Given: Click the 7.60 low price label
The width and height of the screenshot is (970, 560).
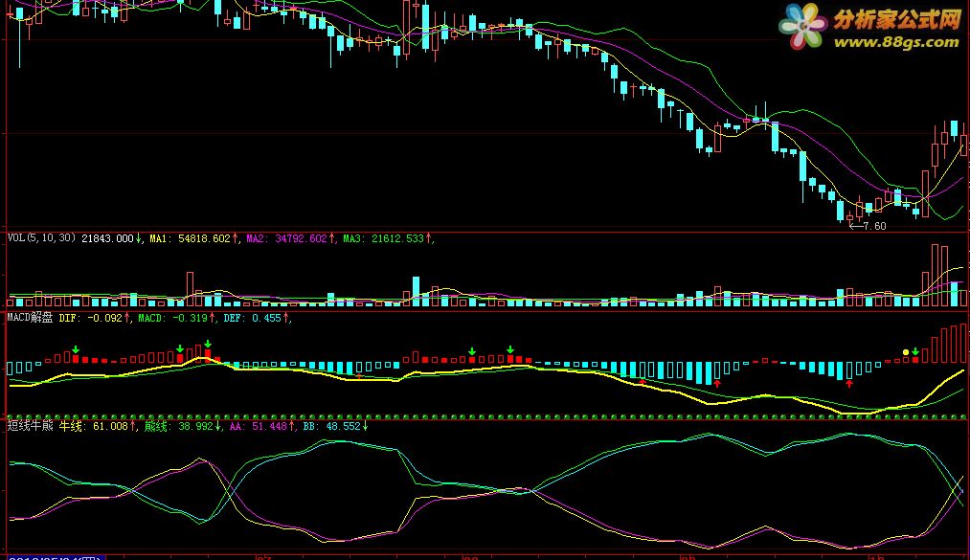Looking at the screenshot, I should [874, 226].
